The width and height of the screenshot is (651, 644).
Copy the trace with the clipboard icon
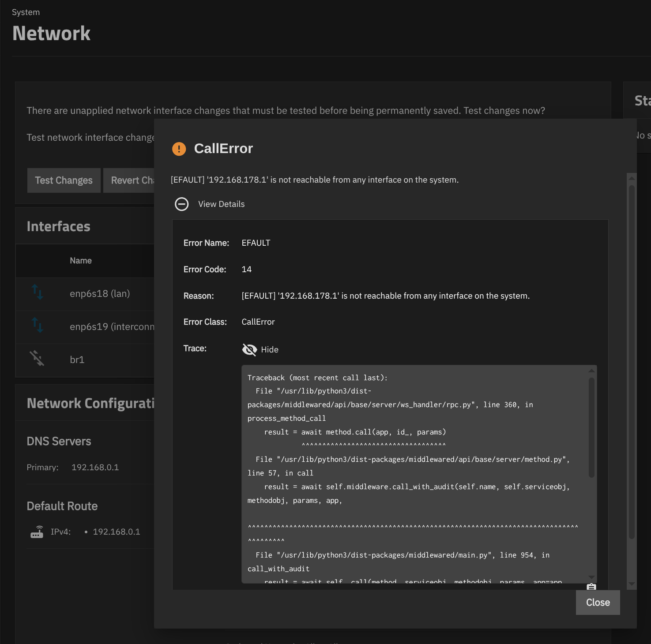pos(591,587)
